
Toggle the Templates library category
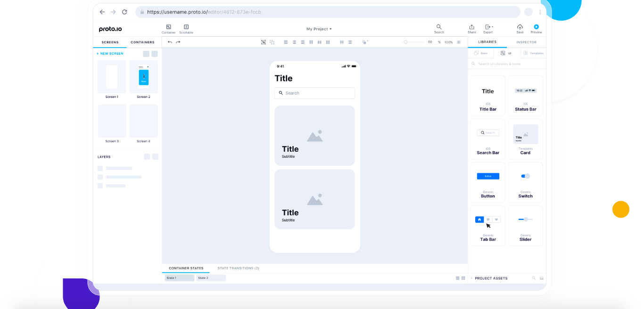pyautogui.click(x=533, y=53)
